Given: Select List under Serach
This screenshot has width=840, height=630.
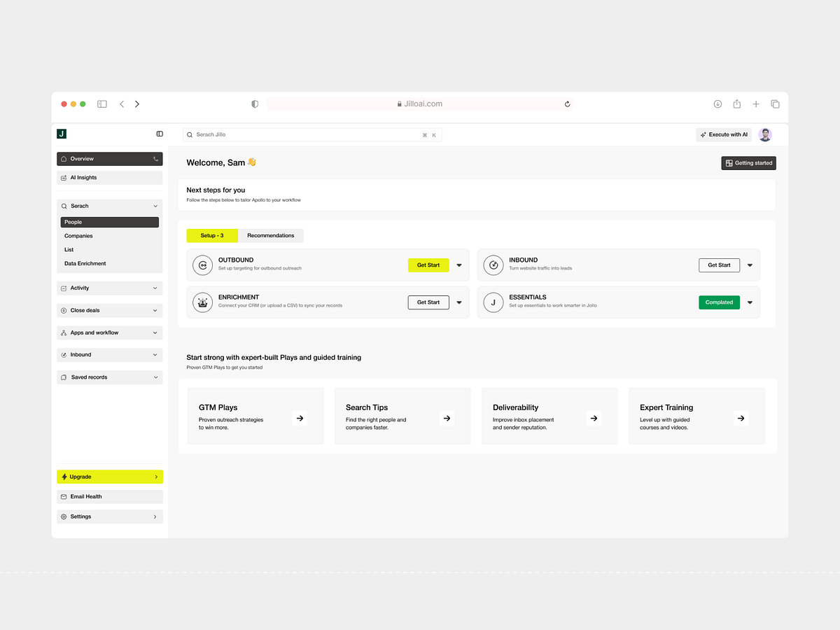Looking at the screenshot, I should point(69,250).
